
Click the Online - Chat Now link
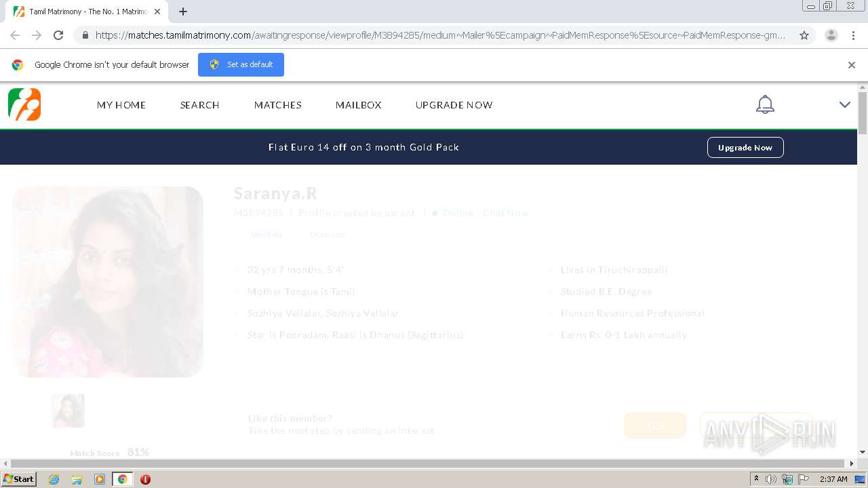pyautogui.click(x=486, y=213)
